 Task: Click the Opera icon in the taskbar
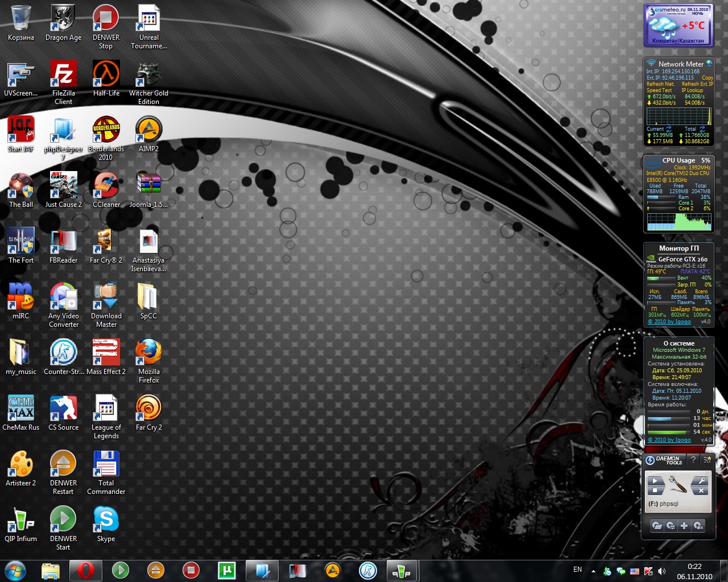click(x=85, y=570)
